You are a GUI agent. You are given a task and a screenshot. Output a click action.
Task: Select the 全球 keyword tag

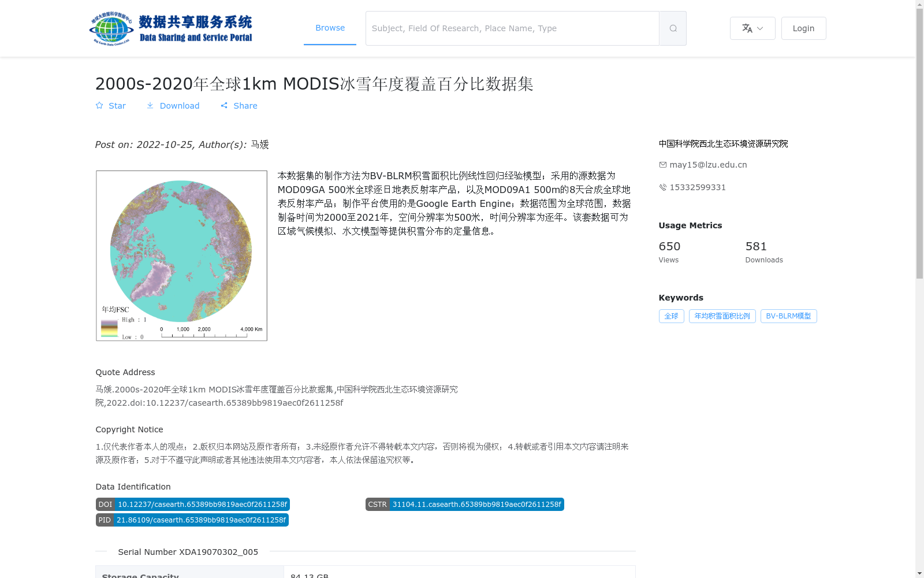pyautogui.click(x=671, y=316)
